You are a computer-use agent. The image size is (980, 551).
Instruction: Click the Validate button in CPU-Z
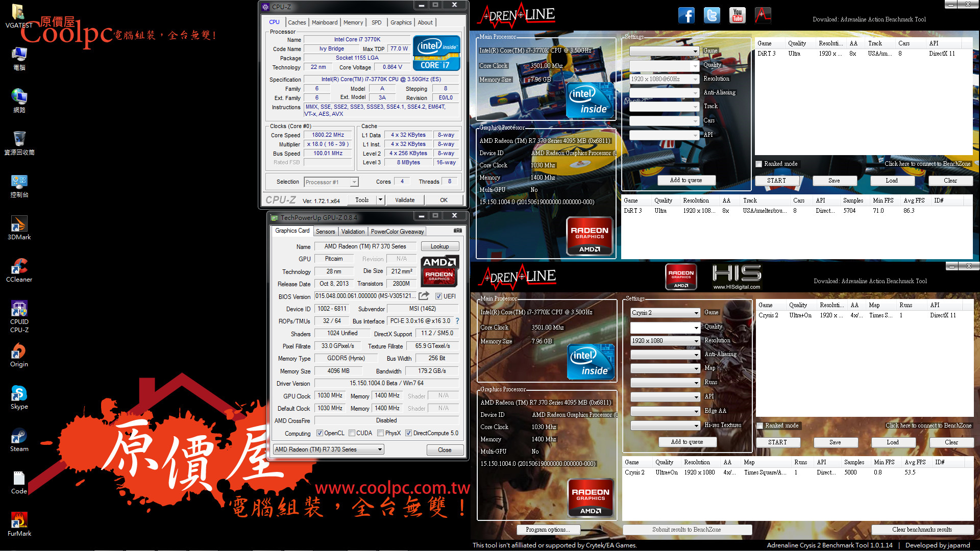[x=405, y=200]
